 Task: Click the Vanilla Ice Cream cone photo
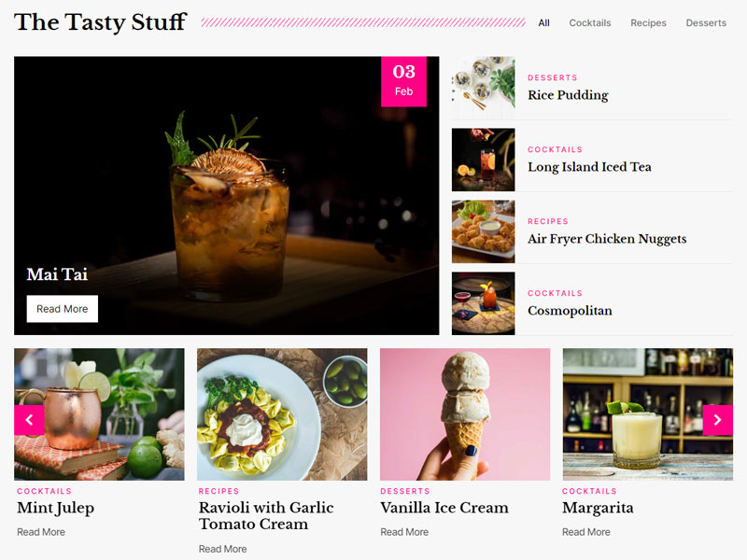pos(465,414)
